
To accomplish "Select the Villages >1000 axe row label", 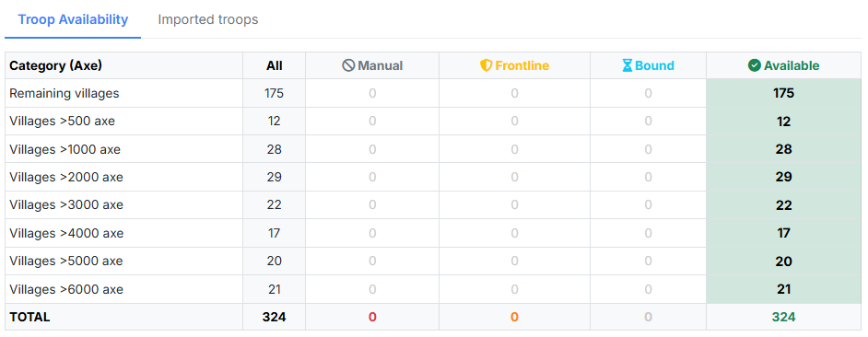I will (65, 149).
